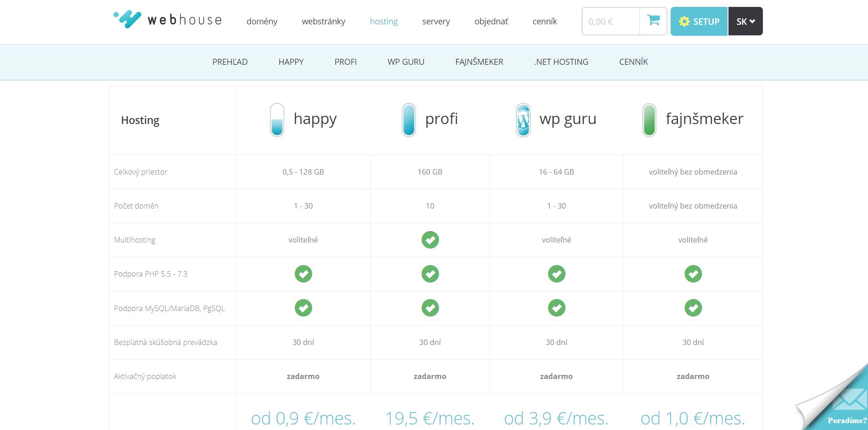Click the Hosting table header
The height and width of the screenshot is (430, 868).
140,120
